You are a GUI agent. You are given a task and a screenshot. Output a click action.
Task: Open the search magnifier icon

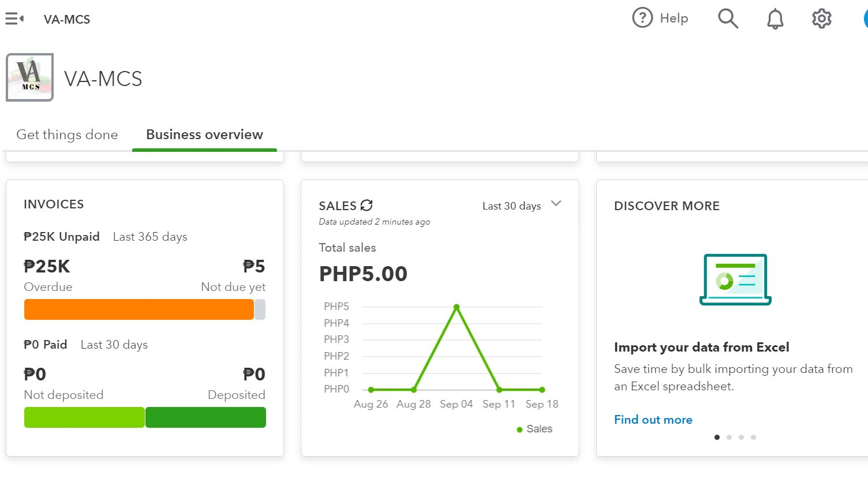tap(728, 18)
